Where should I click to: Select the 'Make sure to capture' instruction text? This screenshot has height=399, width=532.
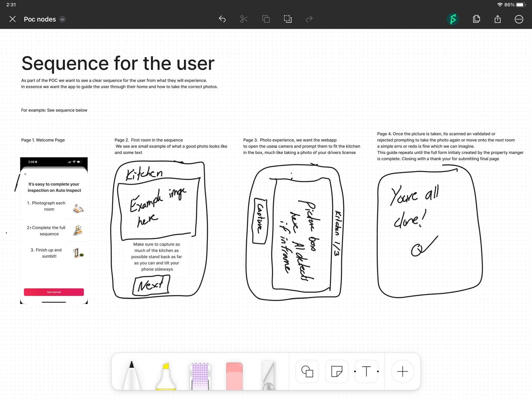157,257
